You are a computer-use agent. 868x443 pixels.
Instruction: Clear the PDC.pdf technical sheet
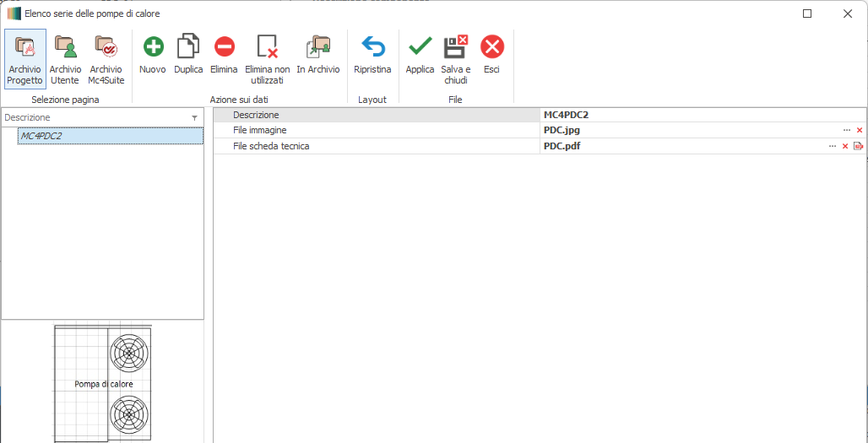(x=845, y=146)
